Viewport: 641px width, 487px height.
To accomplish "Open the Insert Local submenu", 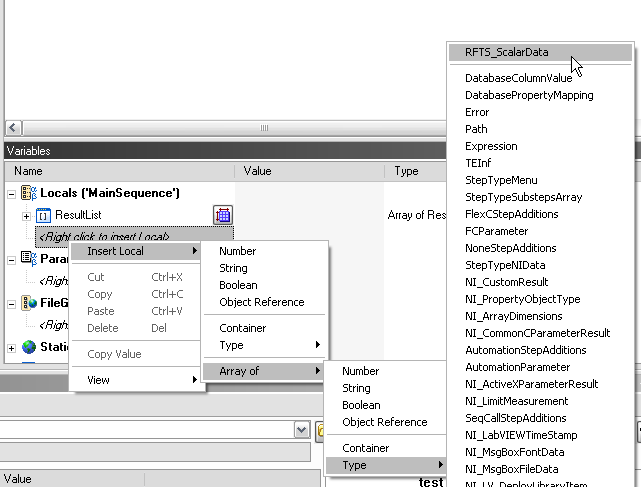I will 135,251.
